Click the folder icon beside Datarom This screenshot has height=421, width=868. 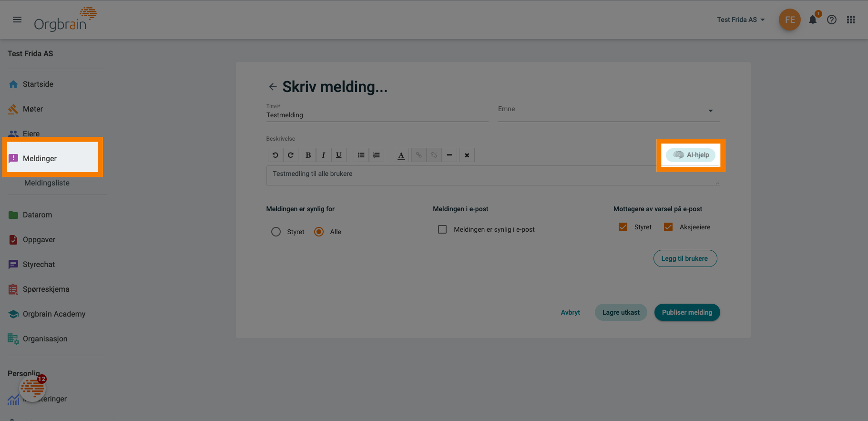click(13, 215)
